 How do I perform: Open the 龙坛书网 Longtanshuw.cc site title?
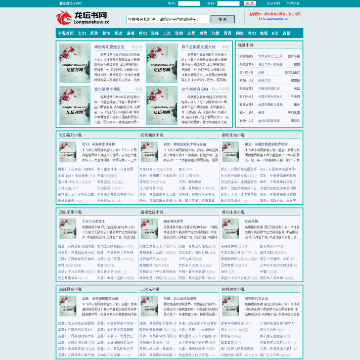click(x=91, y=18)
